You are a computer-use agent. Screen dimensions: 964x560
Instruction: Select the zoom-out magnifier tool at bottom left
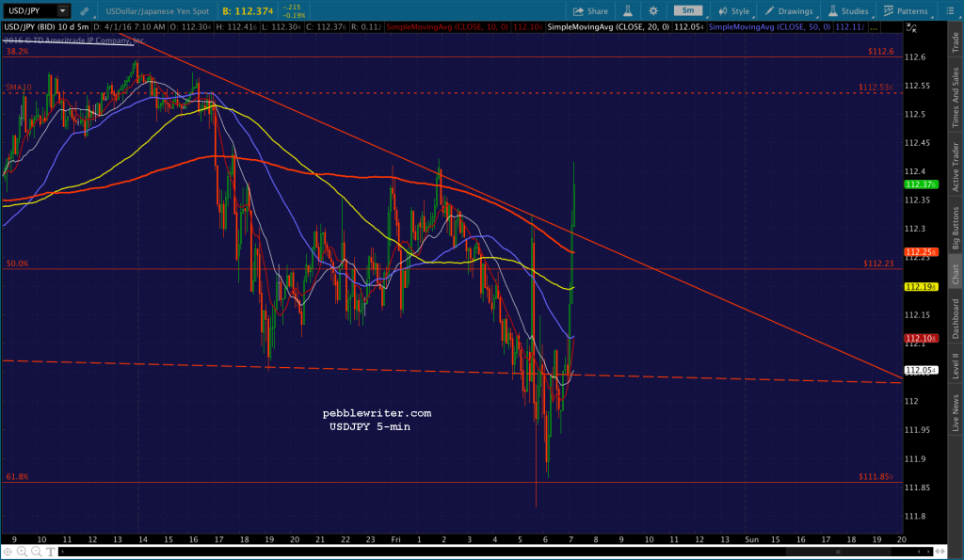(37, 552)
